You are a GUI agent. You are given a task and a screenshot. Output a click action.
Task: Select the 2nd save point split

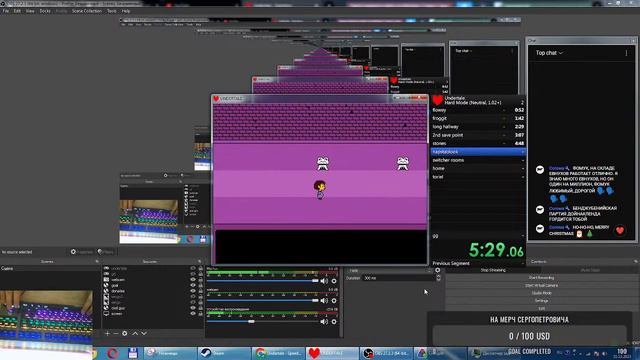click(478, 135)
